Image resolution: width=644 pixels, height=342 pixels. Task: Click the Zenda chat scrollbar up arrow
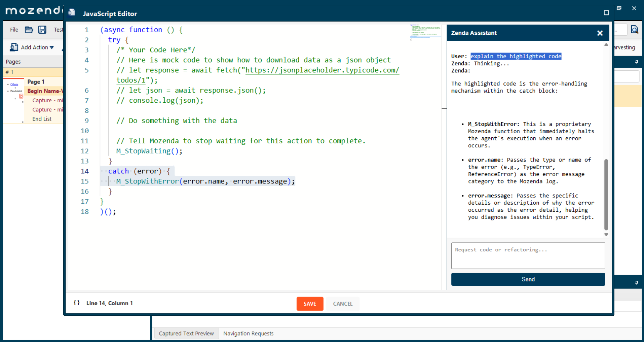click(x=606, y=45)
